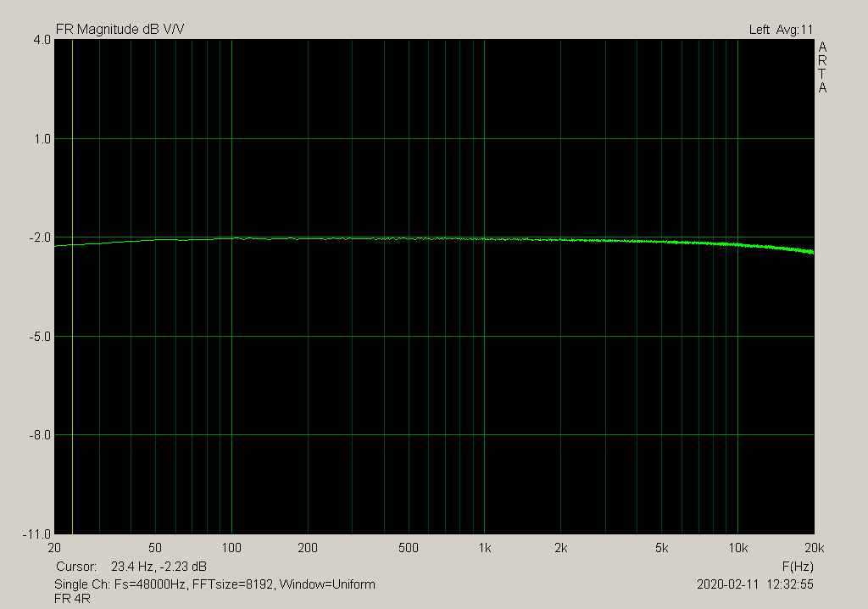Click the 4.0 y-axis label

click(42, 40)
